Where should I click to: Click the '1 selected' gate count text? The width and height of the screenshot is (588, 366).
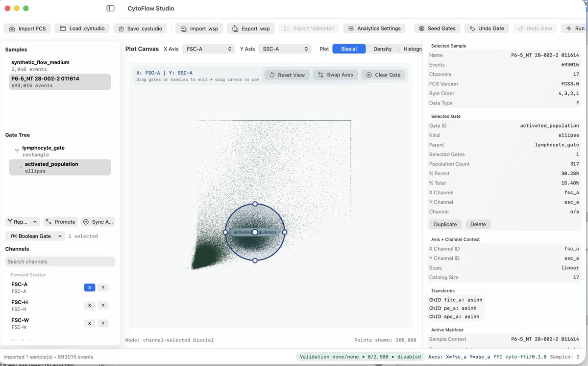[83, 236]
